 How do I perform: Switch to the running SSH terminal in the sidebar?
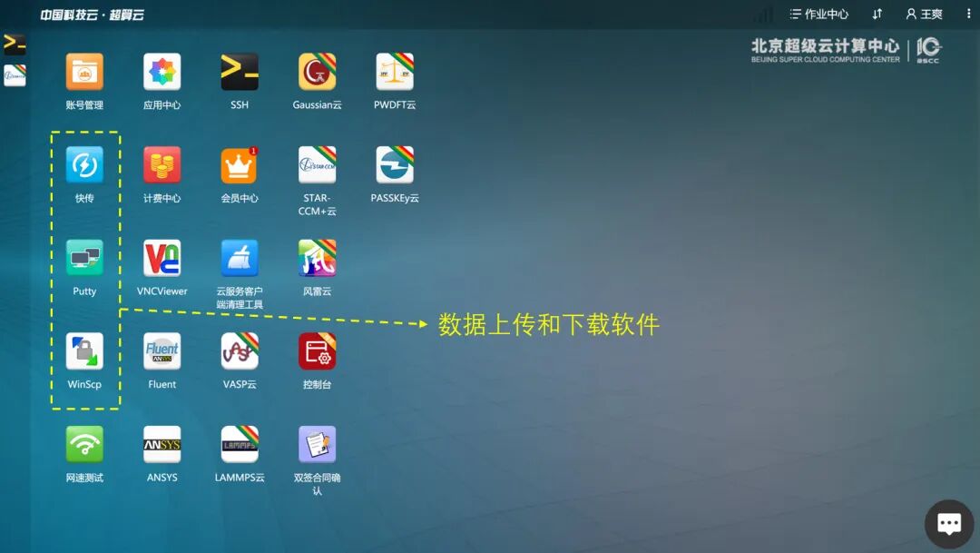click(x=15, y=44)
